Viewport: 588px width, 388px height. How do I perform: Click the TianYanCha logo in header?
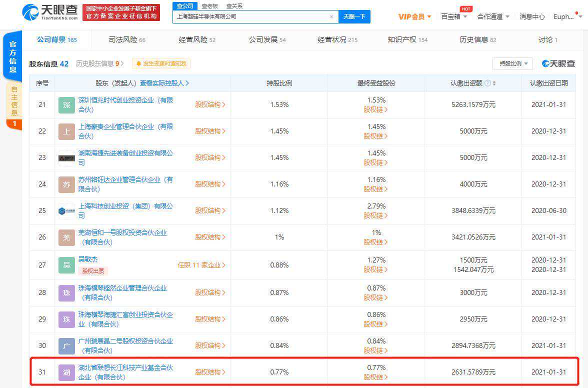[49, 12]
